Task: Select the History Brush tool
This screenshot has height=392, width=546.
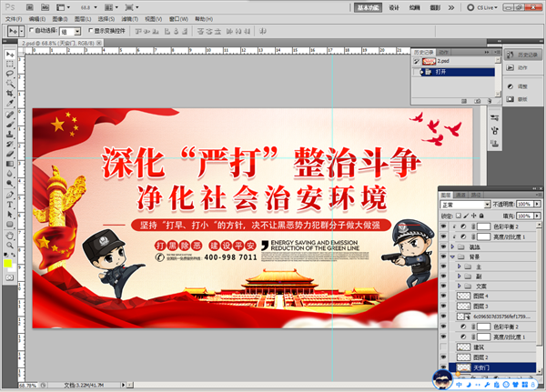Action: [x=10, y=144]
